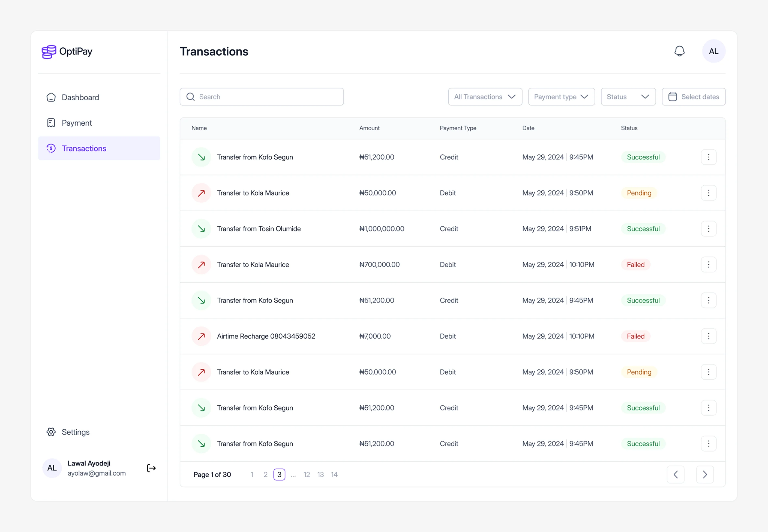Click Amount column header

point(370,128)
